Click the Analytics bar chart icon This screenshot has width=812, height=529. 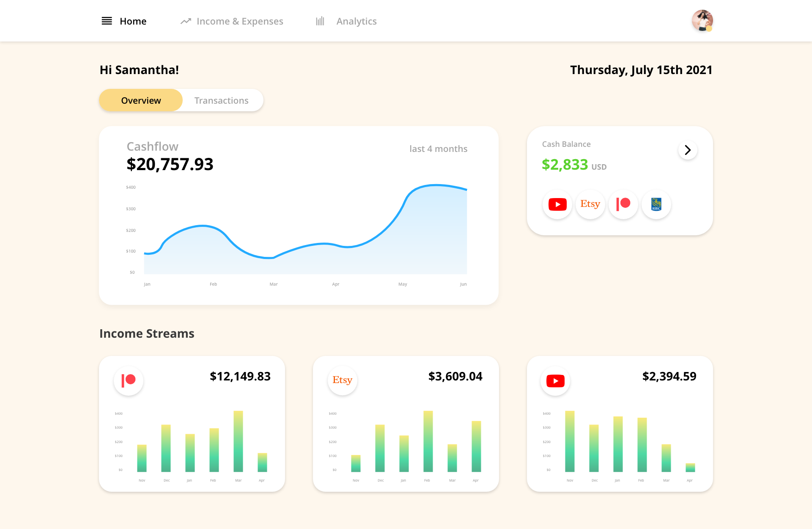pyautogui.click(x=320, y=21)
